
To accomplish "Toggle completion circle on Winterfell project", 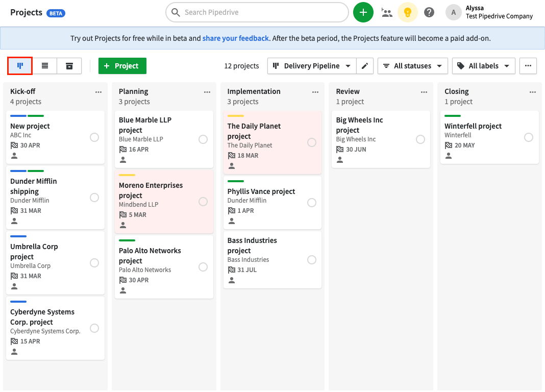I will 529,137.
